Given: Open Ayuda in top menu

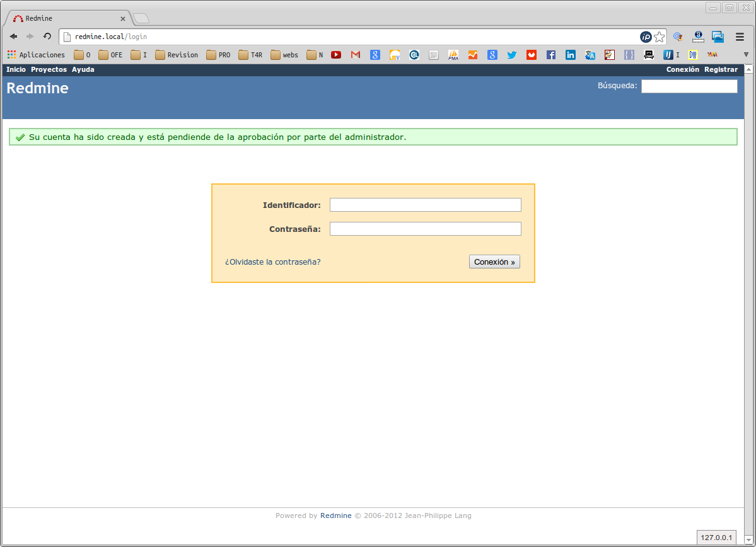Looking at the screenshot, I should pos(83,69).
